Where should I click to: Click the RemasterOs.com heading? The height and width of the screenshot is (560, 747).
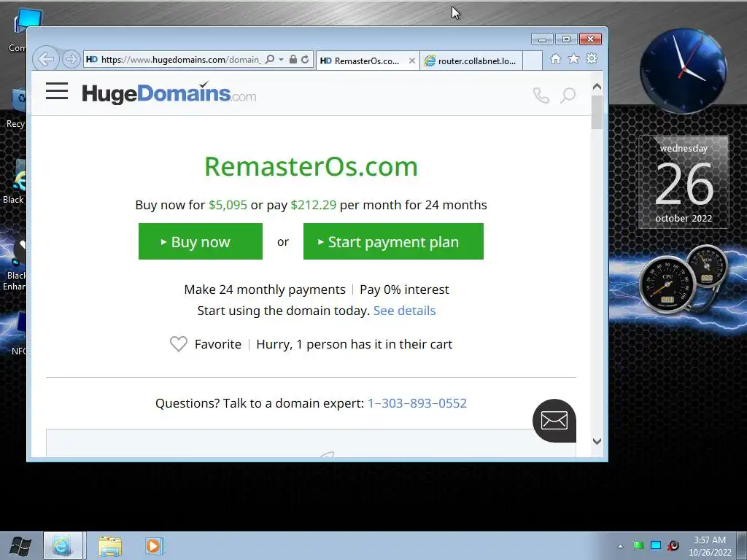311,166
